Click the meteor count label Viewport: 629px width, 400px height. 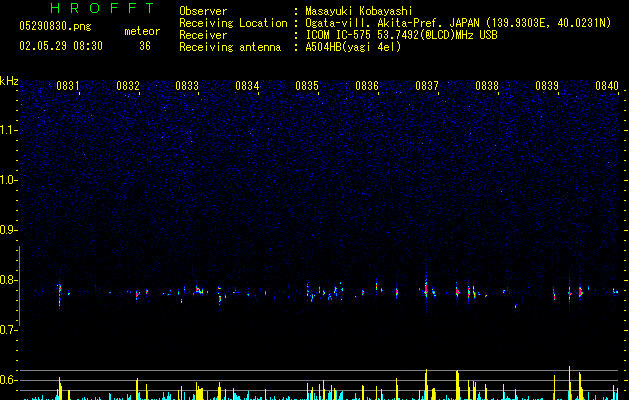coord(142,31)
